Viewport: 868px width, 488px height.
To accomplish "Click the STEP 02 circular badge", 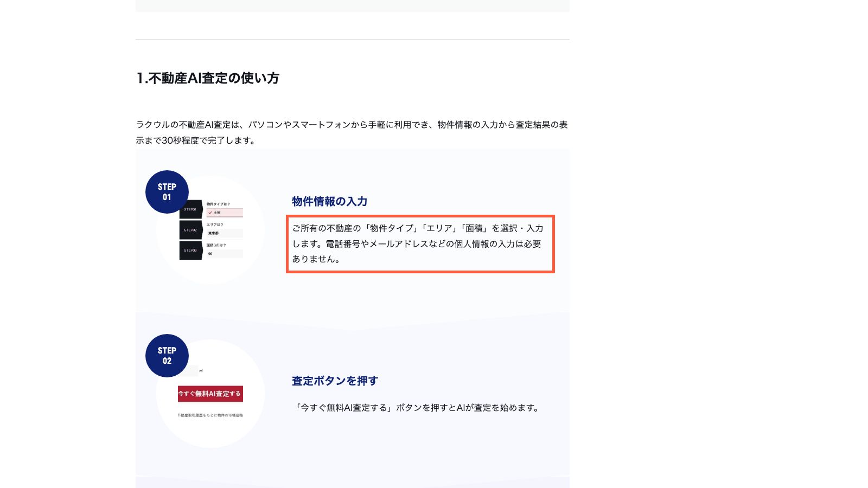I will point(167,356).
